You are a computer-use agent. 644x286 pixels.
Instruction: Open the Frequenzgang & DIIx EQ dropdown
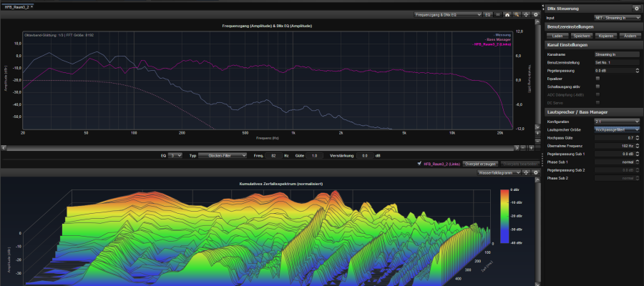pos(448,14)
